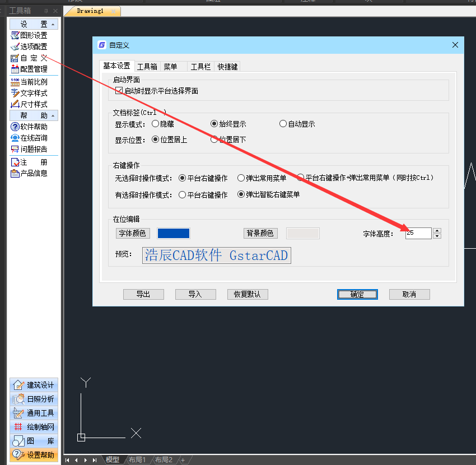The width and height of the screenshot is (476, 465).
Task: Launch 在线咨询 online consultation
Action: [34, 138]
